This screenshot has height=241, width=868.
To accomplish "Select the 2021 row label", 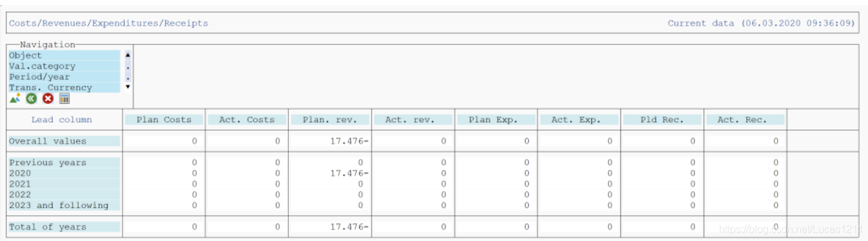I will tap(64, 184).
